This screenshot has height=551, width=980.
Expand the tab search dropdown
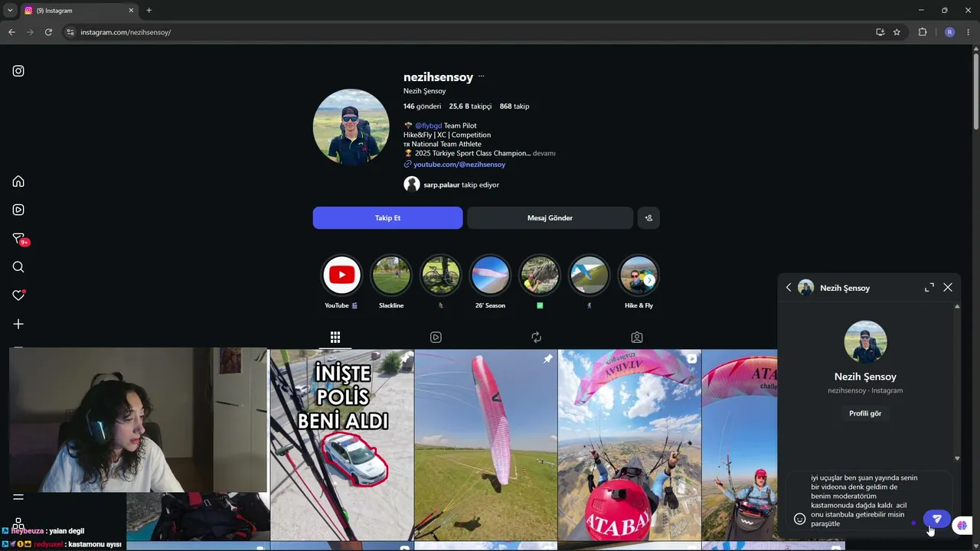[x=9, y=11]
